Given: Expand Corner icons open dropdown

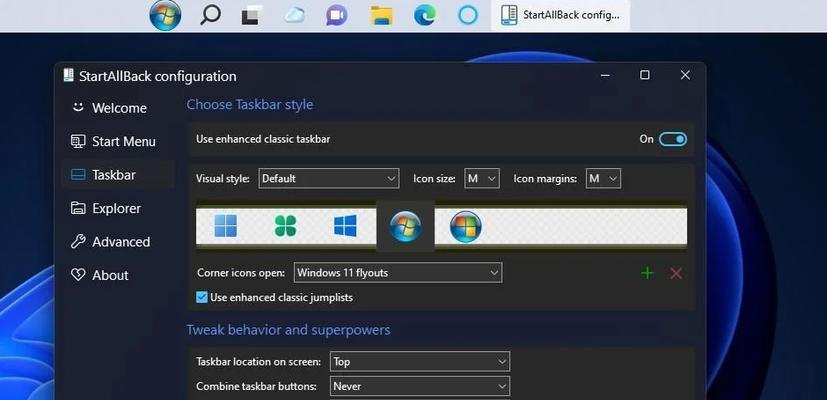Looking at the screenshot, I should tap(398, 273).
